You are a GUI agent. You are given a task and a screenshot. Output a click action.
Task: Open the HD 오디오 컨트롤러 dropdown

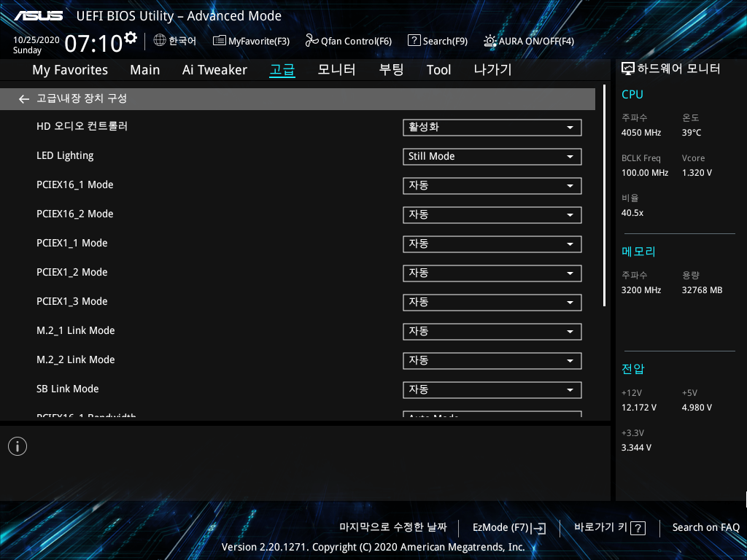tap(492, 127)
